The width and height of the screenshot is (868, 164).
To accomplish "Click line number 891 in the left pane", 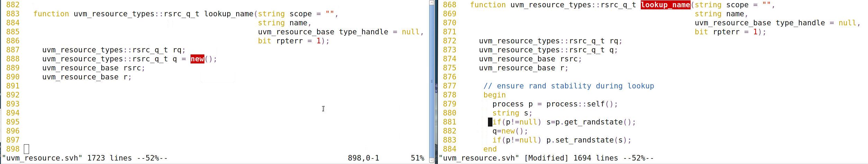I will click(13, 86).
